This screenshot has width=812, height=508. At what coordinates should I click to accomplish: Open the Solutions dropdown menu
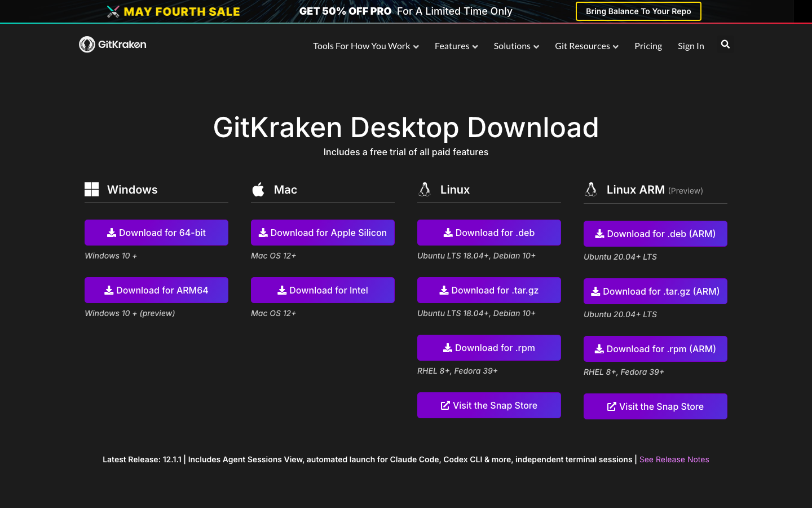coord(517,46)
